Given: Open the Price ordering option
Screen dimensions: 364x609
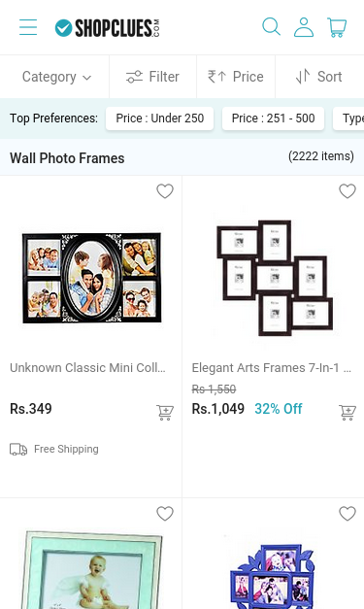Looking at the screenshot, I should coord(236,77).
